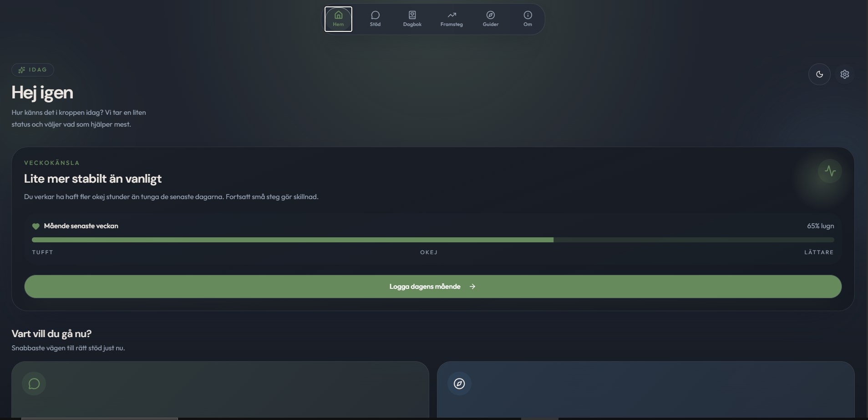Click the chat bubble icon in the support card
Screen dimensions: 868x420
pyautogui.click(x=34, y=384)
